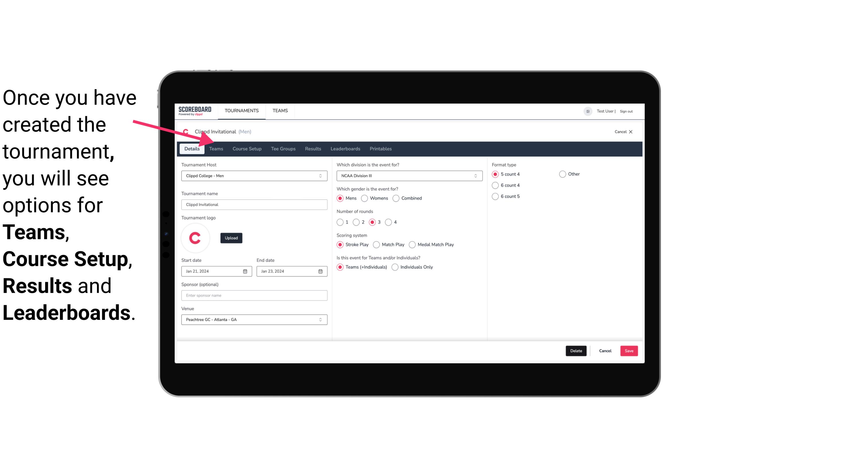Click the tournament host Upload logo icon
Viewport: 868px width, 467px height.
tap(231, 238)
